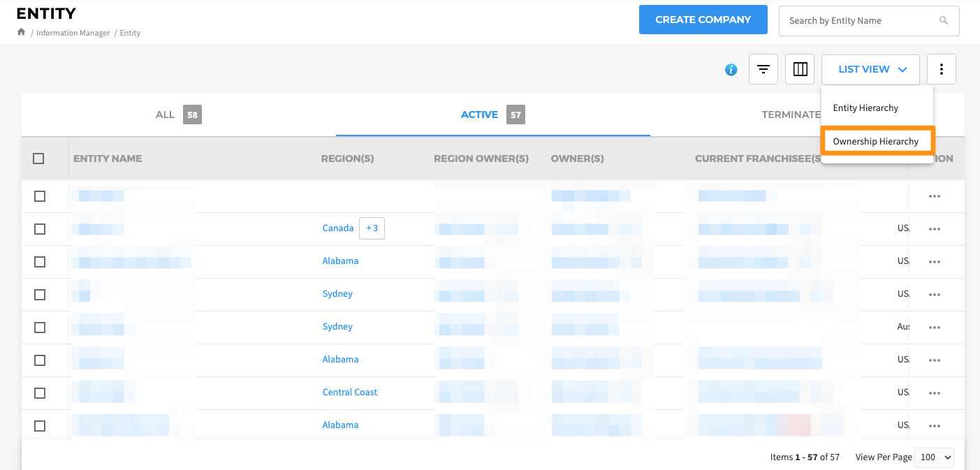Screen dimensions: 980x470
Task: Open the filter options icon
Action: point(763,70)
